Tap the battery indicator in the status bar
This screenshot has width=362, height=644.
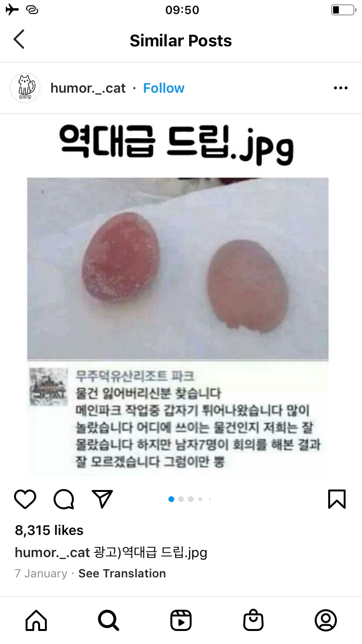pyautogui.click(x=343, y=10)
